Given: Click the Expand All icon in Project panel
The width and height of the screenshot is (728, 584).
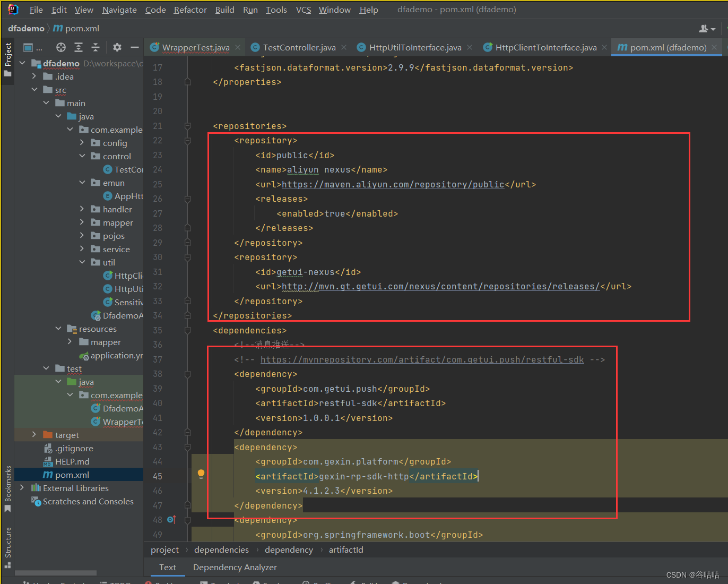Looking at the screenshot, I should click(x=79, y=47).
